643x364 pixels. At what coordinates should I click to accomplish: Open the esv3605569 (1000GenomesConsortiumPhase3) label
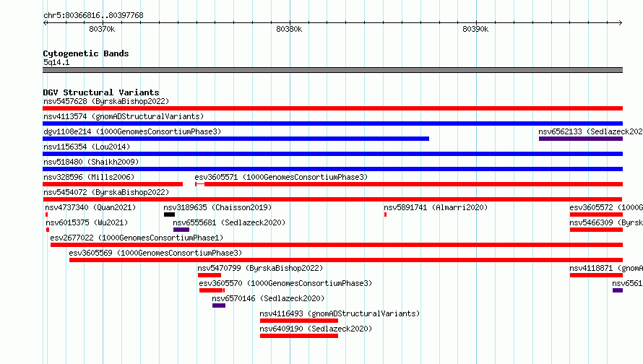tap(155, 253)
